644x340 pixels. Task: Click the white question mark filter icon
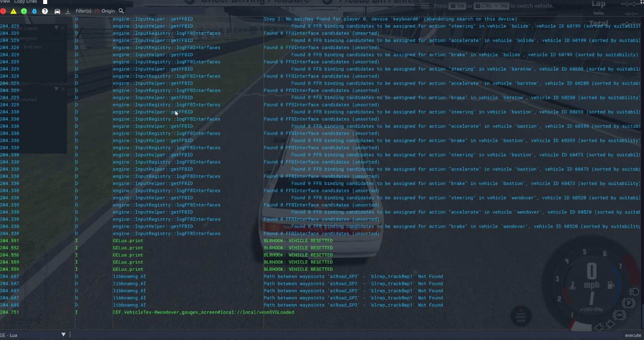[45, 11]
